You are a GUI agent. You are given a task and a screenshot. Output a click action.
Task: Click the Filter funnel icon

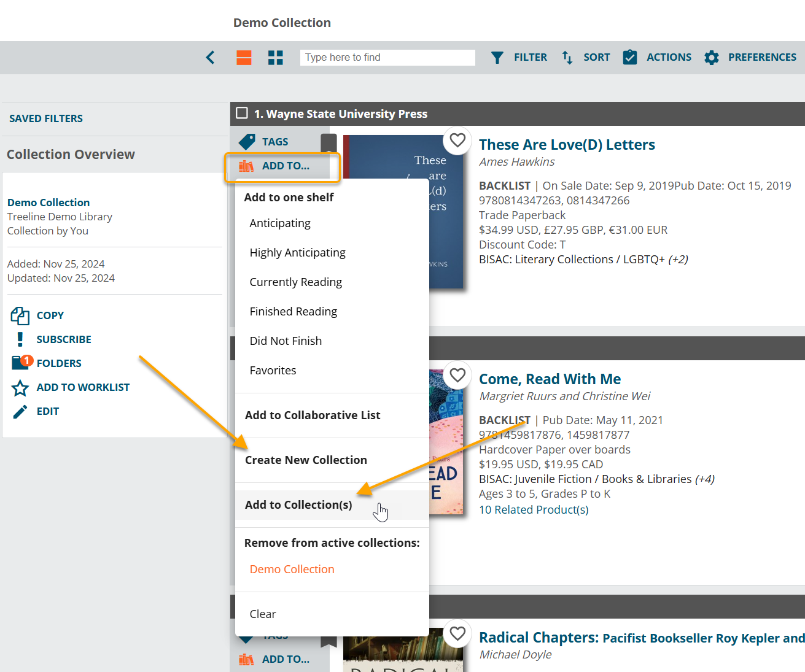[x=497, y=58]
